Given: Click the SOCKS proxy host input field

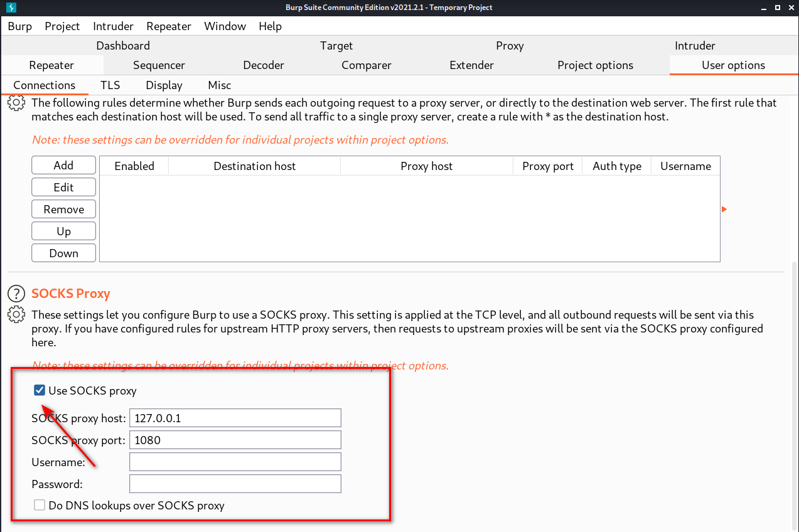Looking at the screenshot, I should (x=235, y=418).
